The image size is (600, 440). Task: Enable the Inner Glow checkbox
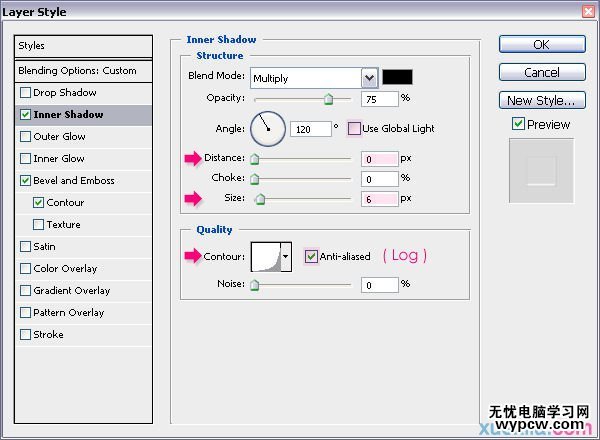click(x=25, y=158)
